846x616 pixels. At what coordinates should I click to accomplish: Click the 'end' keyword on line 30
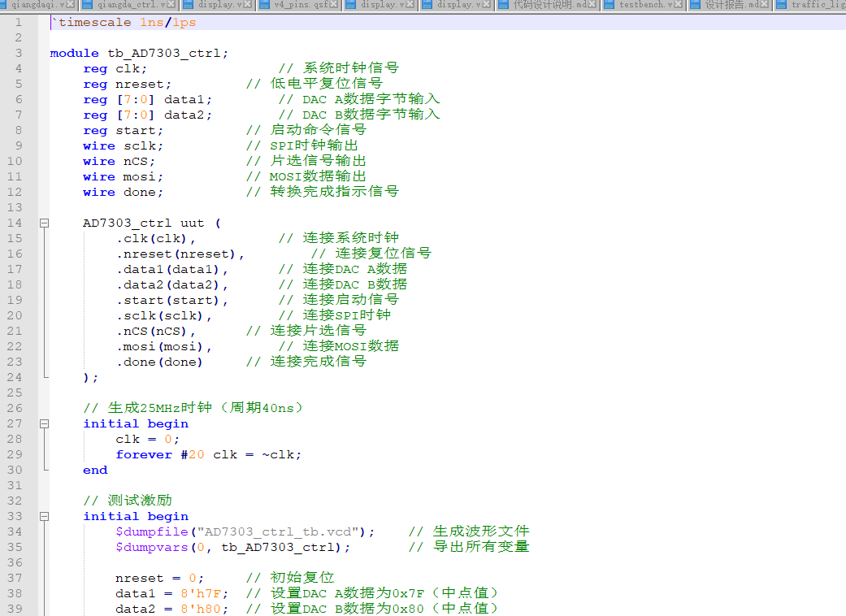pyautogui.click(x=95, y=471)
